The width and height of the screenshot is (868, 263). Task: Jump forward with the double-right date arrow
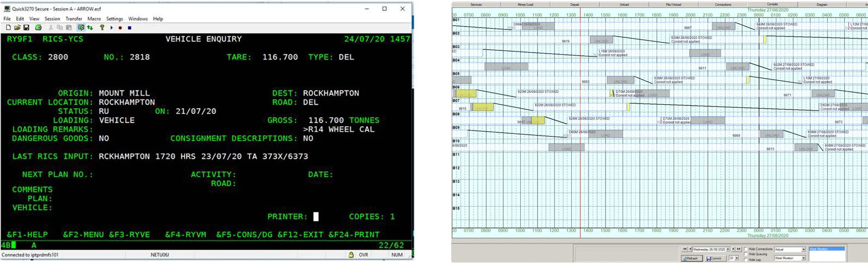pos(739,249)
